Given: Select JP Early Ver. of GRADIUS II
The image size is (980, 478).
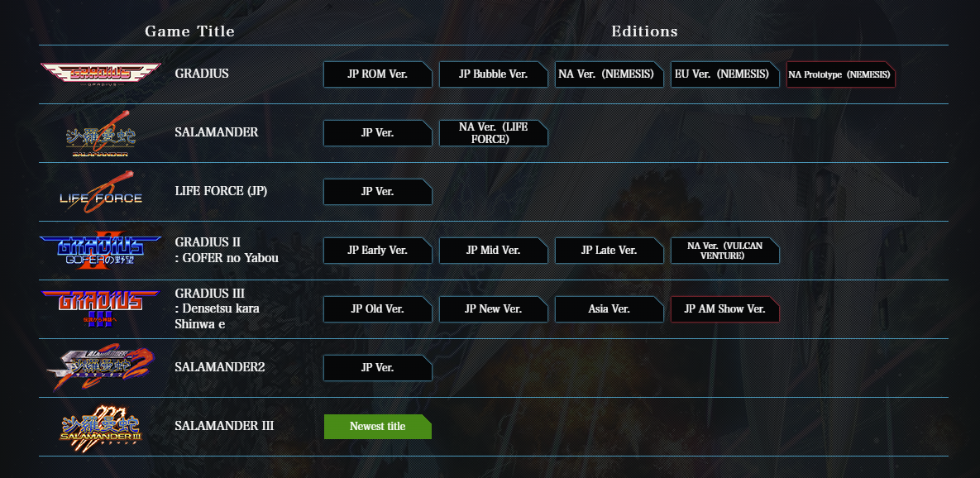Looking at the screenshot, I should (x=377, y=251).
